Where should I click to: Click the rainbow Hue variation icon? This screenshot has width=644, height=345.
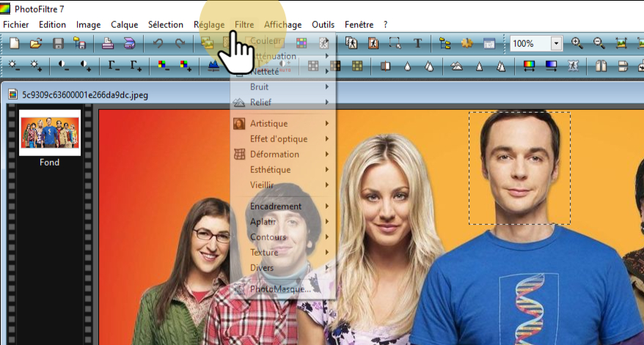point(529,66)
